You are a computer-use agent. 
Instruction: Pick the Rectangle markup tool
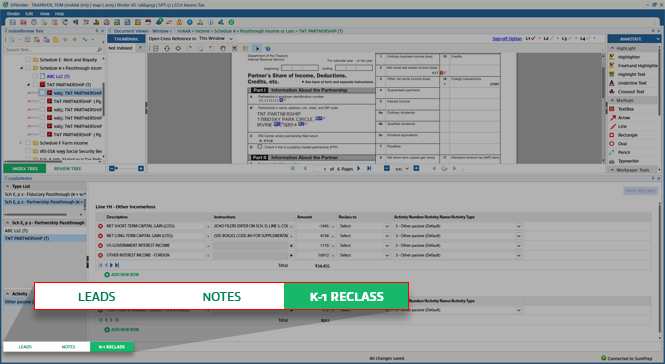(x=627, y=135)
